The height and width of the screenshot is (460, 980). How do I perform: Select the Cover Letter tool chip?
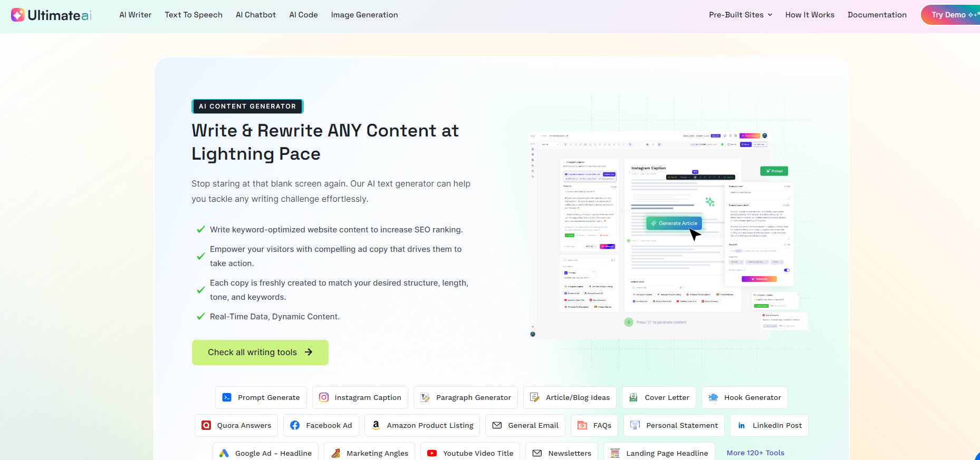pyautogui.click(x=659, y=397)
